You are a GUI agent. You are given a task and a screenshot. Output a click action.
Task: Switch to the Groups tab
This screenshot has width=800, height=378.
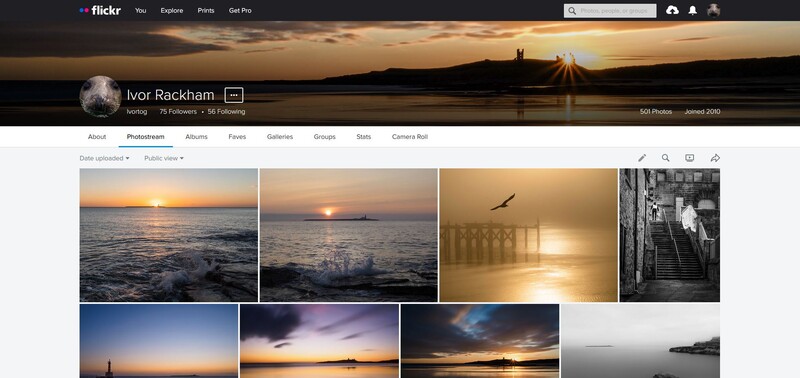[324, 137]
